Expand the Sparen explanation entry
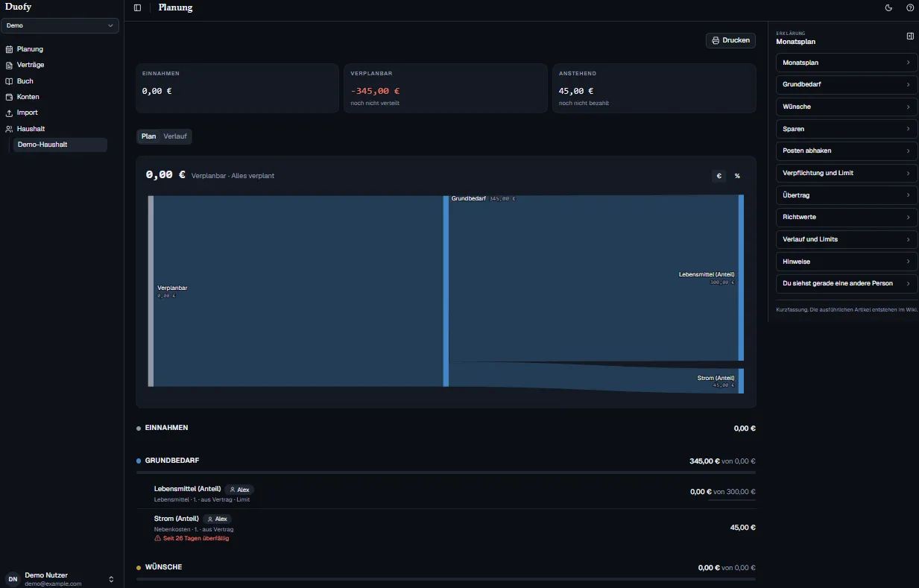Image resolution: width=919 pixels, height=588 pixels. pos(847,129)
